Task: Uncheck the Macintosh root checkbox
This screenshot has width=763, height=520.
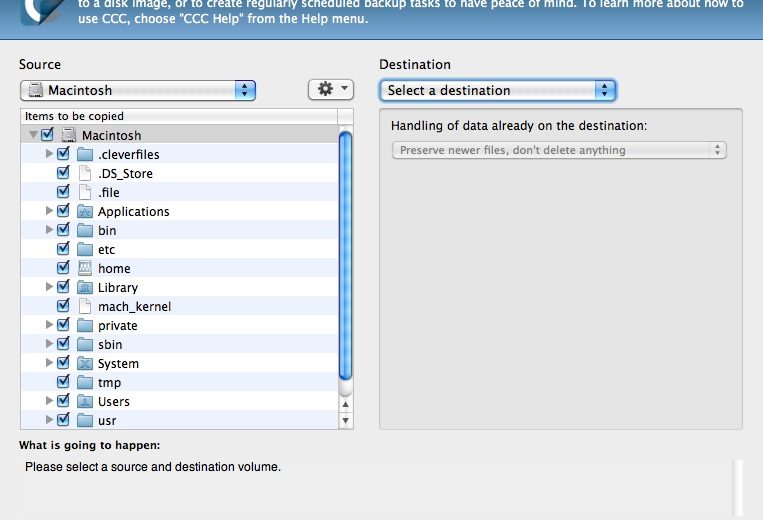Action: (x=47, y=134)
